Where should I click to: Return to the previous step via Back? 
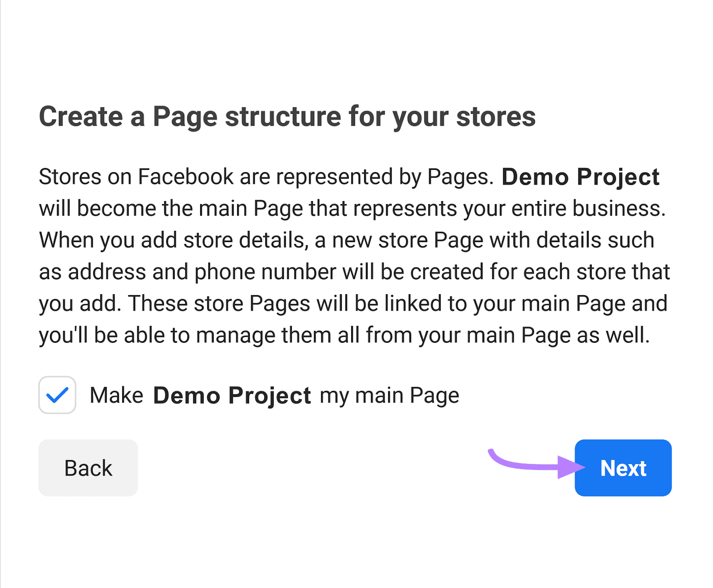pyautogui.click(x=88, y=468)
